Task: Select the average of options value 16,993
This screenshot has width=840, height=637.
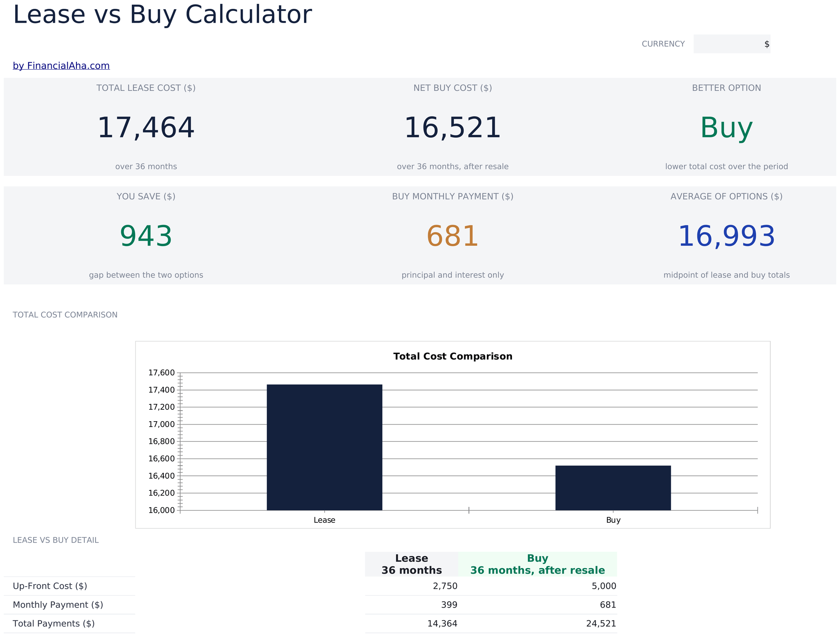Action: [727, 236]
